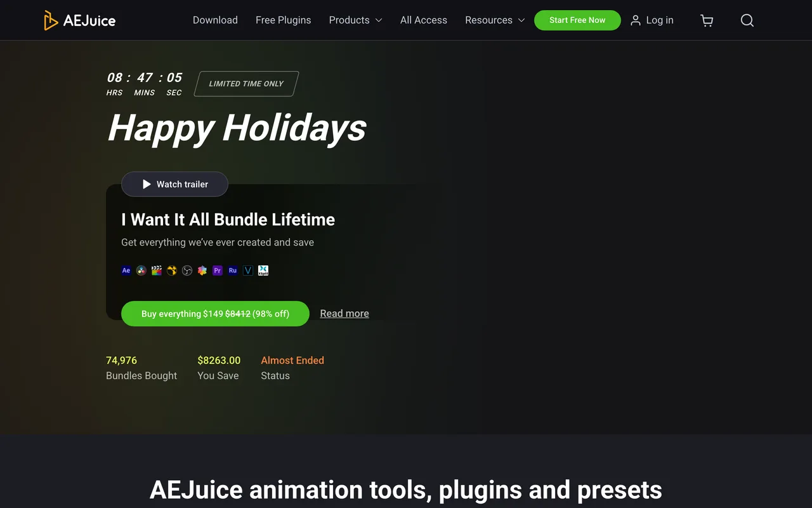Click the Start Free Now button
812x508 pixels.
click(577, 20)
